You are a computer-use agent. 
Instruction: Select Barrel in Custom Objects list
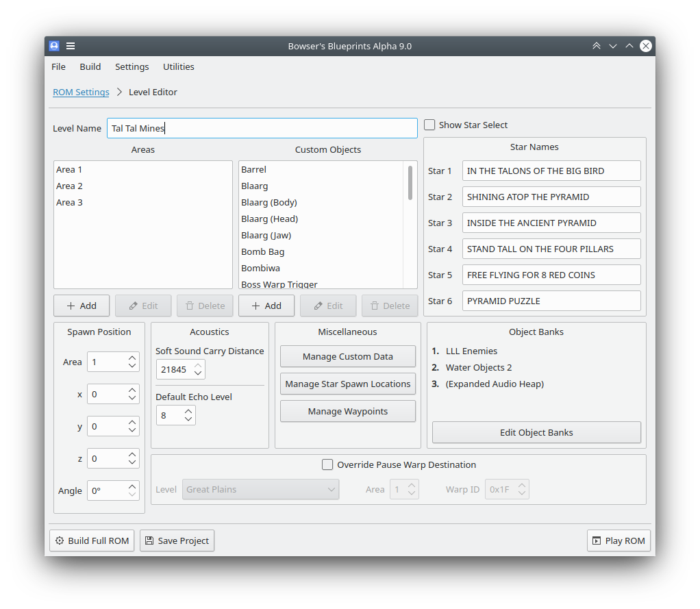[x=321, y=170]
